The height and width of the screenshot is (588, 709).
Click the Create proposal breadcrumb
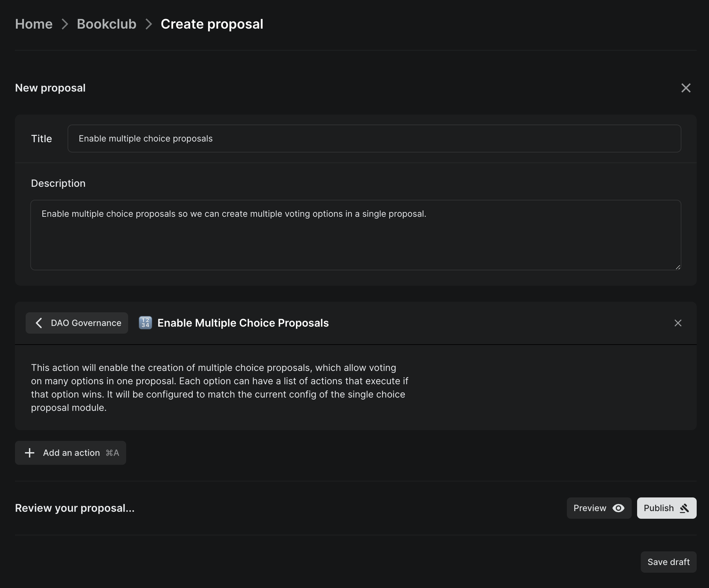[212, 24]
